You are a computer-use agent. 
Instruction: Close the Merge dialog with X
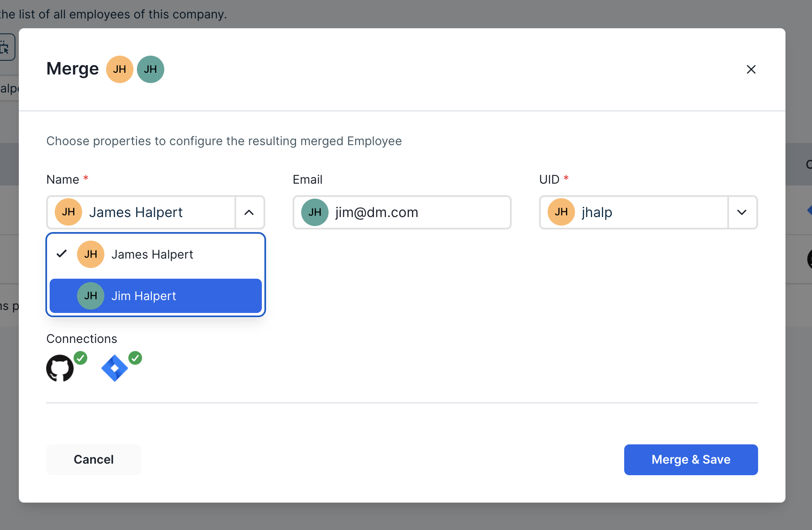point(751,69)
